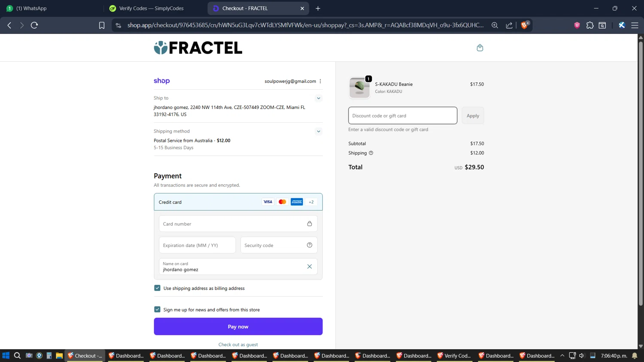Expand the Ship to section
Viewport: 644px width, 362px height.
point(318,98)
